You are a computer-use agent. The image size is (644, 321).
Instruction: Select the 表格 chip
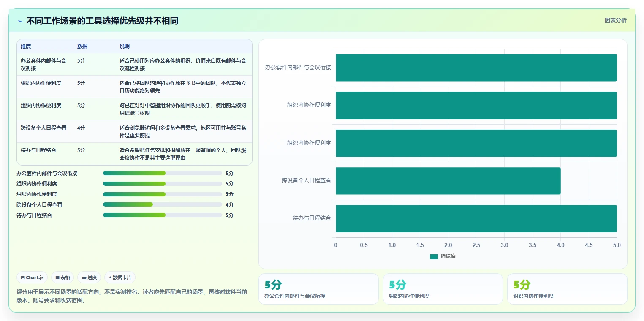point(62,277)
